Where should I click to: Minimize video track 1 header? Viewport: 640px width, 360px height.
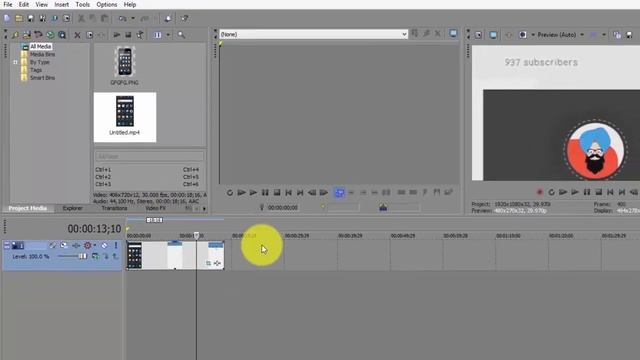tap(7, 245)
